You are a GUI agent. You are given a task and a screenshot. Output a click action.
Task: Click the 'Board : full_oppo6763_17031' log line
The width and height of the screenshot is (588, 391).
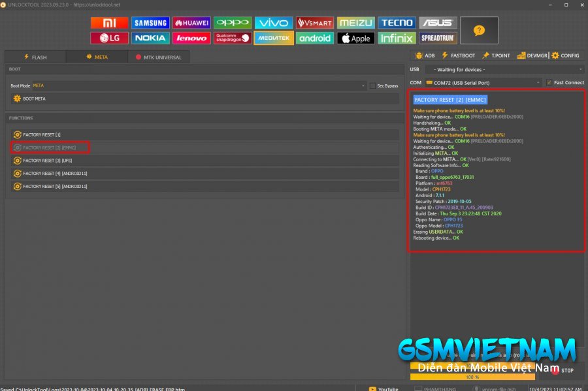click(445, 177)
